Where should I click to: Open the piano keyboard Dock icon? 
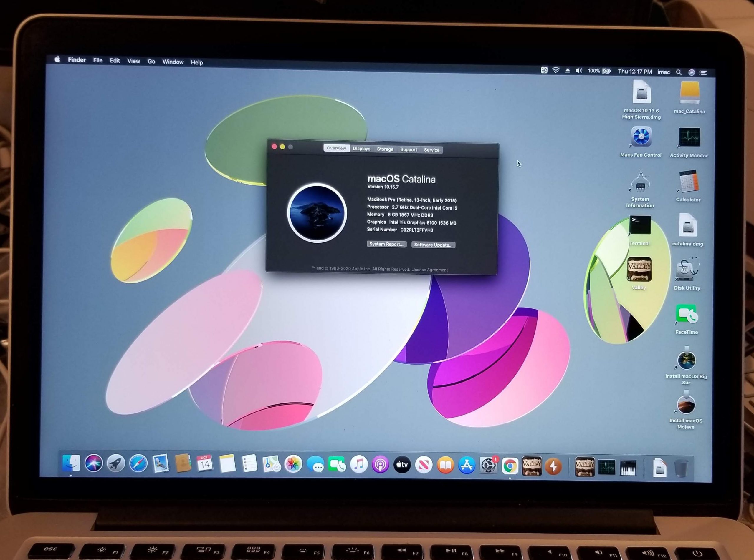point(628,468)
